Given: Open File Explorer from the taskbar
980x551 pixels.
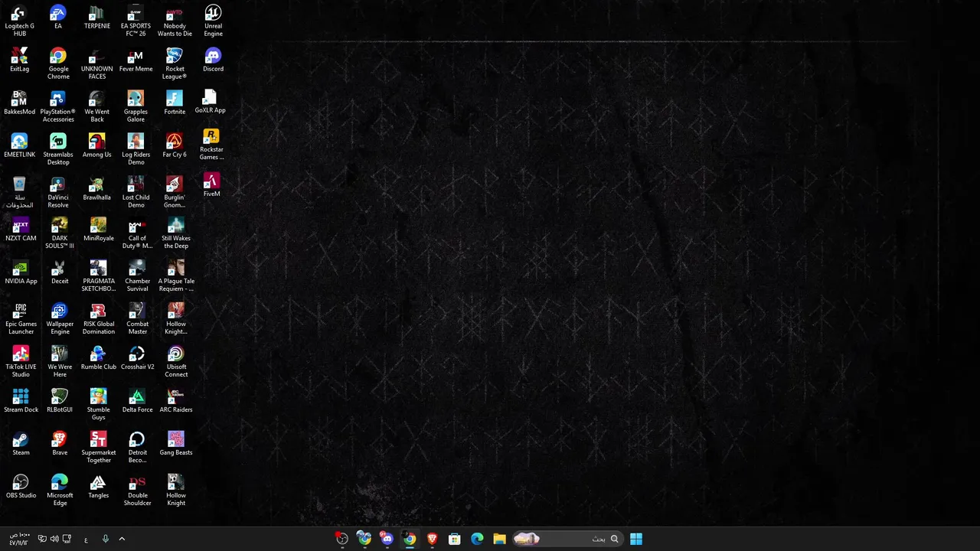Looking at the screenshot, I should point(500,539).
